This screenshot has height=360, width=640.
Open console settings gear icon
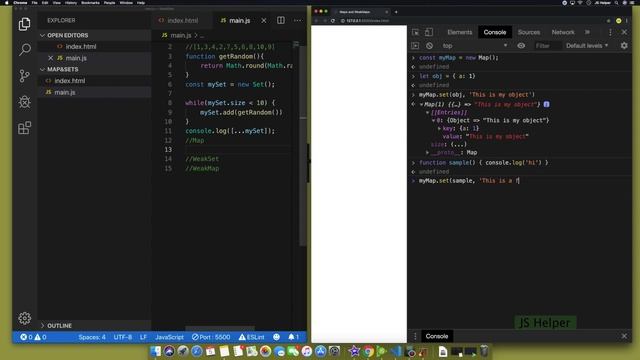coord(624,46)
